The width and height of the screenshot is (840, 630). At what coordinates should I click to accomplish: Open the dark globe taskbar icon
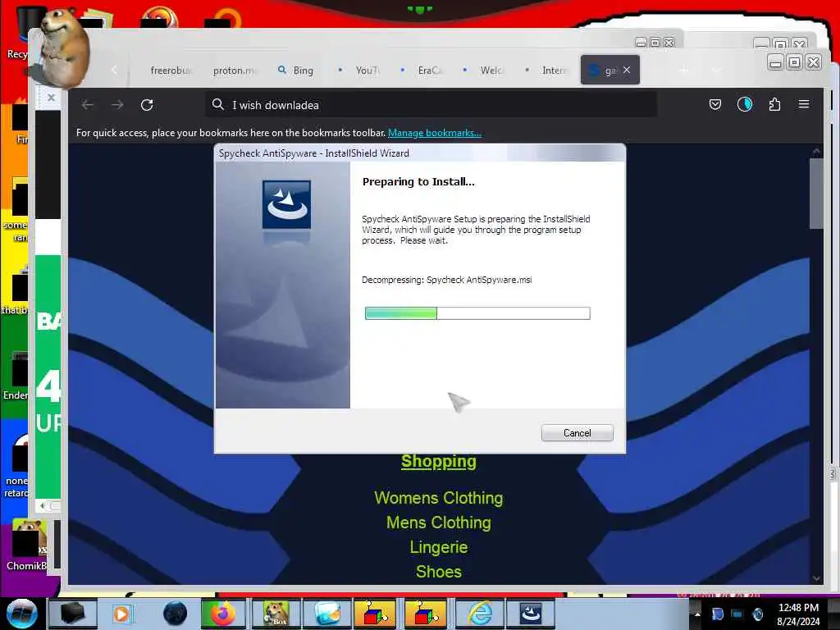[176, 614]
